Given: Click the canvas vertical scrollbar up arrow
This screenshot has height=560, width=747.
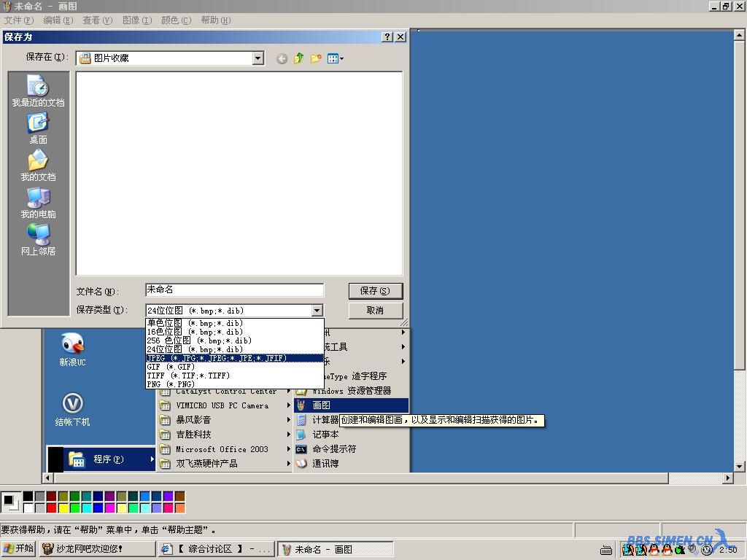Looking at the screenshot, I should (x=739, y=35).
